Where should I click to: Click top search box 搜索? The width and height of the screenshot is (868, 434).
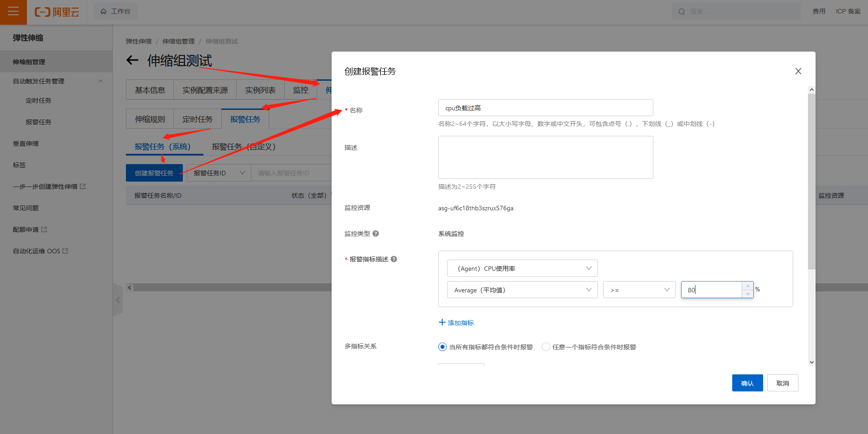736,11
